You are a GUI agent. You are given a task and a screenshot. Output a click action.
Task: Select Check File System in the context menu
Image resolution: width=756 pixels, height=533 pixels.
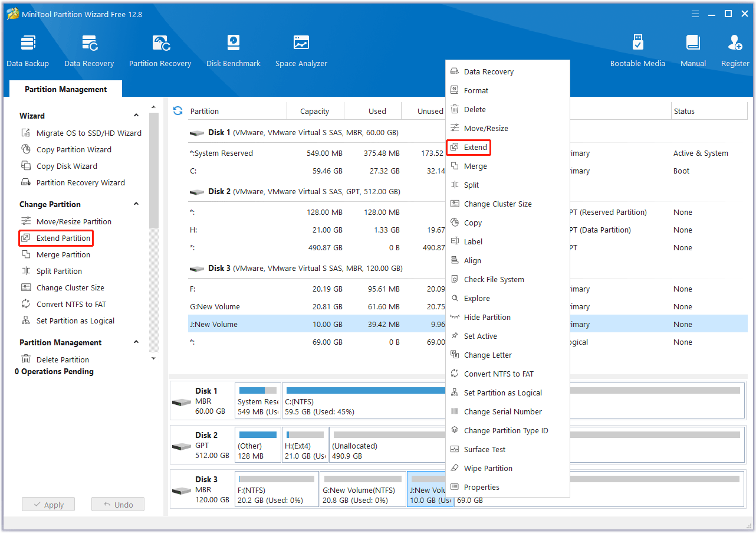tap(507, 279)
